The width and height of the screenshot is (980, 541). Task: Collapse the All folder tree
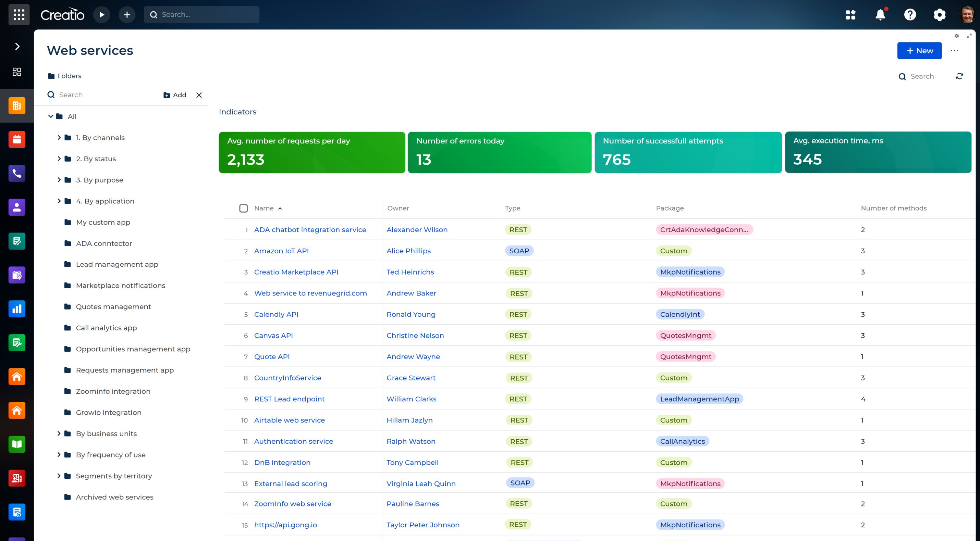[51, 116]
